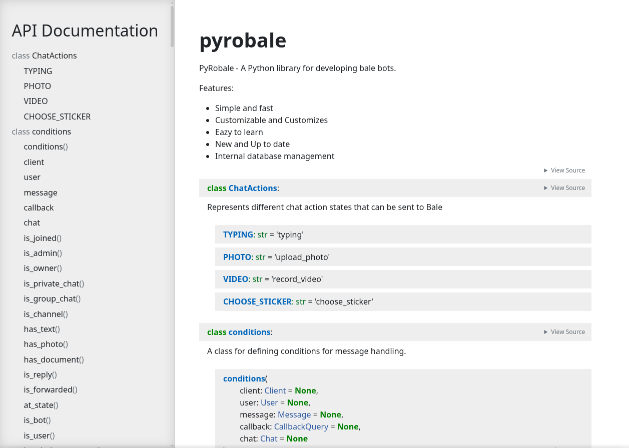Click the sidebar scrollbar thumb

[172, 25]
